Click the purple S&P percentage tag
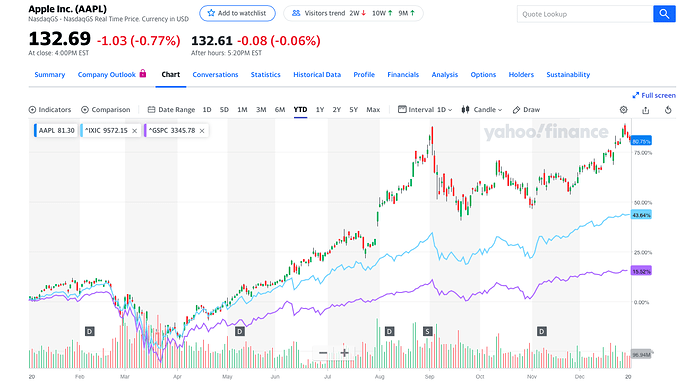The width and height of the screenshot is (690, 387). (641, 272)
